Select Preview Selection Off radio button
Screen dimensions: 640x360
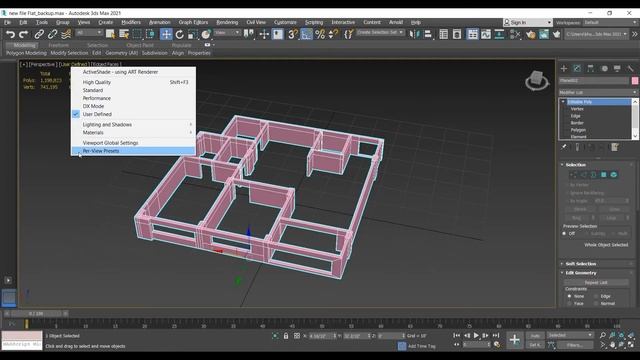pos(564,233)
